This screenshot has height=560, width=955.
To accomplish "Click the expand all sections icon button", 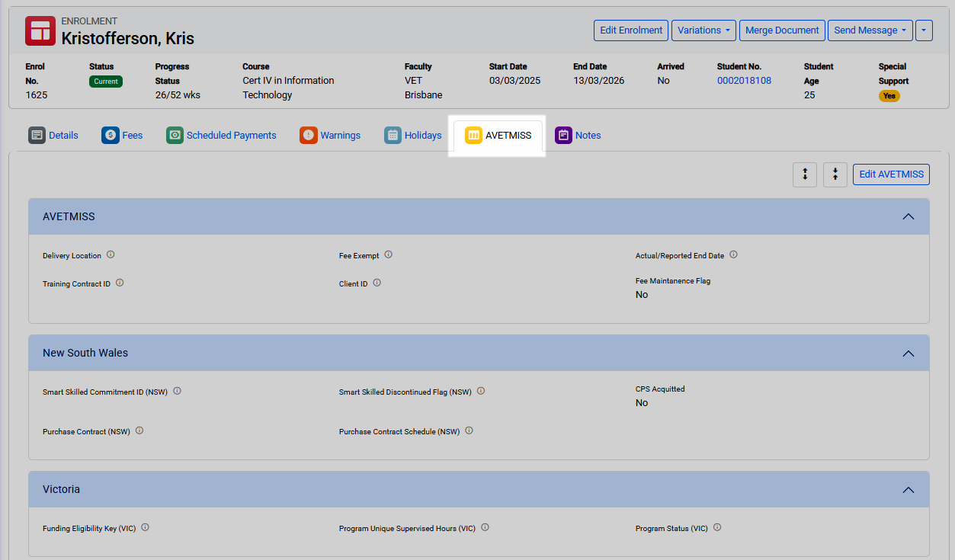I will 805,174.
